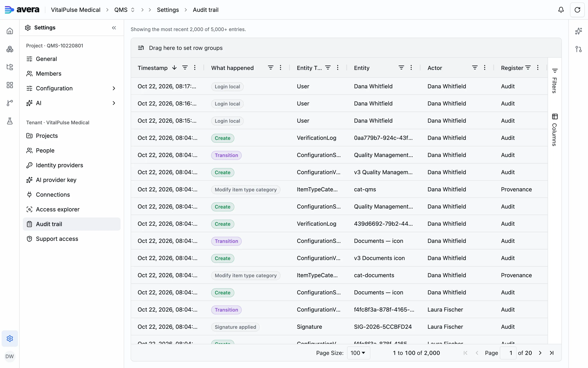Click the settings gear in left rail
Image resolution: width=588 pixels, height=368 pixels.
10,338
